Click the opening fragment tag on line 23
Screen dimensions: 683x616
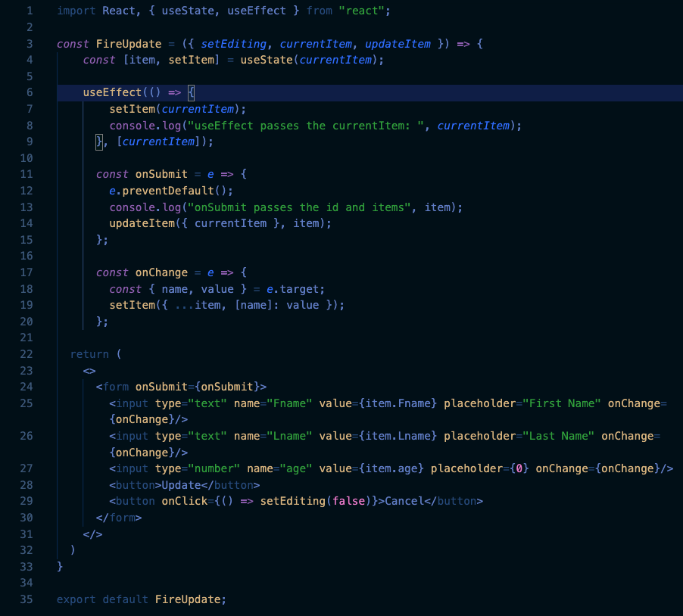coord(89,371)
